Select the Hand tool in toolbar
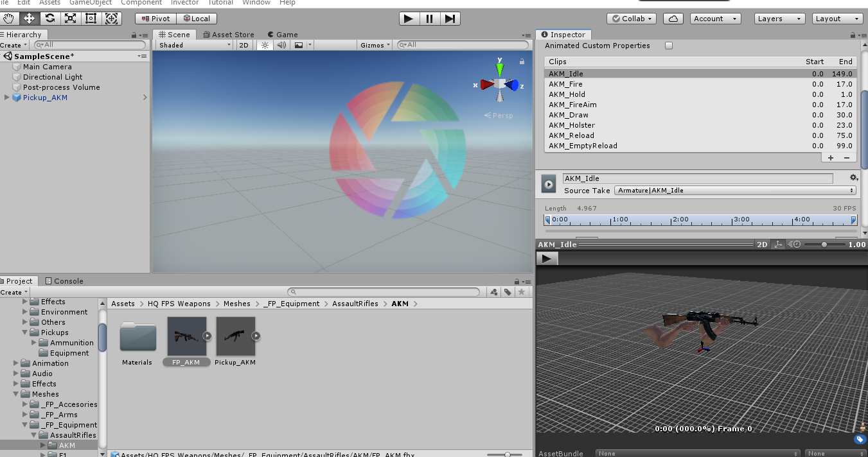Image resolution: width=868 pixels, height=457 pixels. [x=9, y=19]
